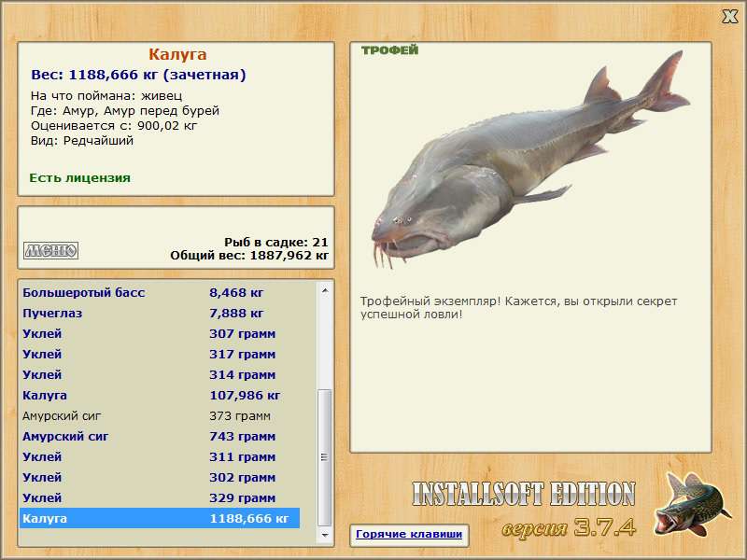Image resolution: width=747 pixels, height=560 pixels.
Task: Click the Трофей label in fish panel
Action: tap(389, 50)
